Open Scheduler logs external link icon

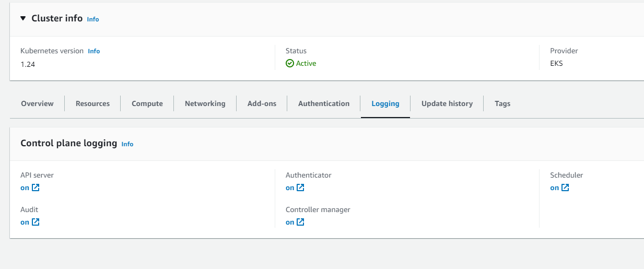click(565, 188)
